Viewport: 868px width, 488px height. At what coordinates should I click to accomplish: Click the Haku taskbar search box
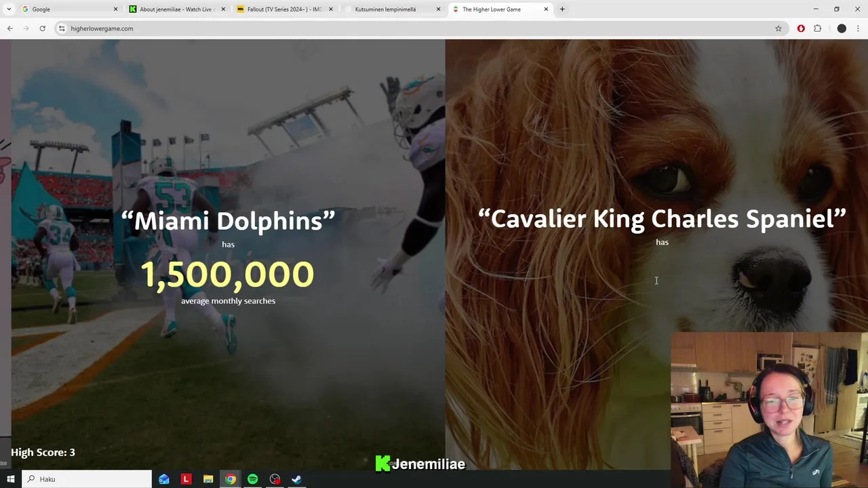click(x=87, y=479)
